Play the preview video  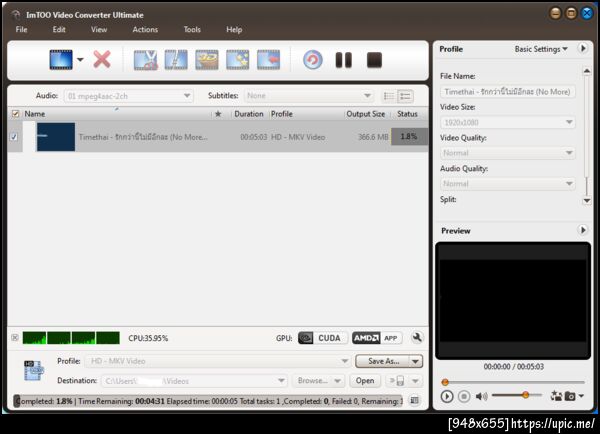447,396
